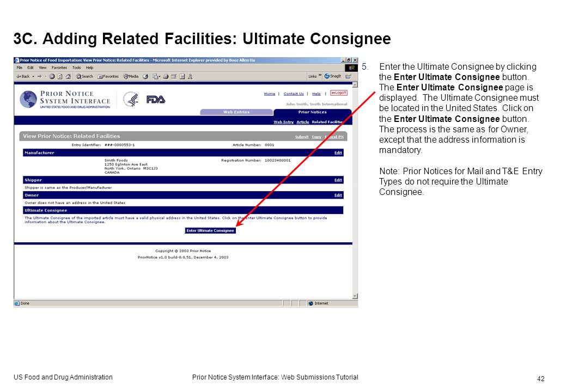Open the Back button history dropdown arrow
Image resolution: width=566 pixels, height=392 pixels.
tap(33, 76)
